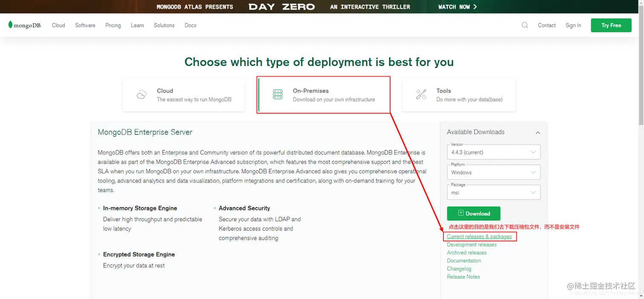This screenshot has height=299, width=644.
Task: Open the Pricing menu item
Action: pyautogui.click(x=113, y=26)
